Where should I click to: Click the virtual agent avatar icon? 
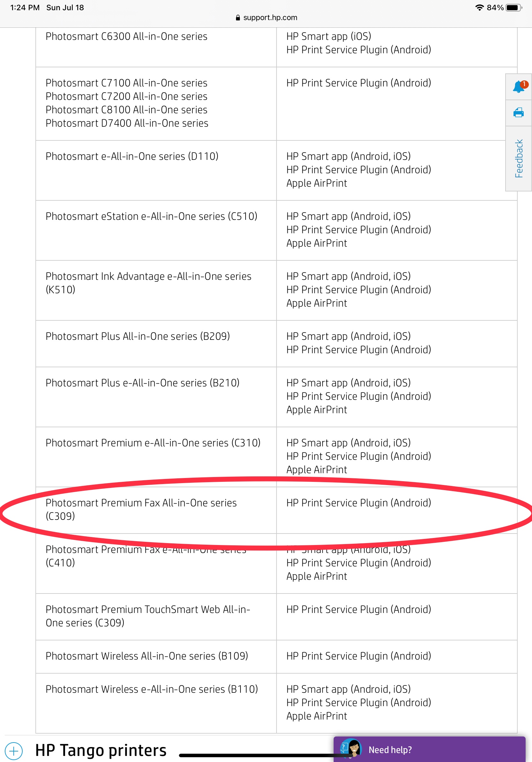tap(351, 749)
